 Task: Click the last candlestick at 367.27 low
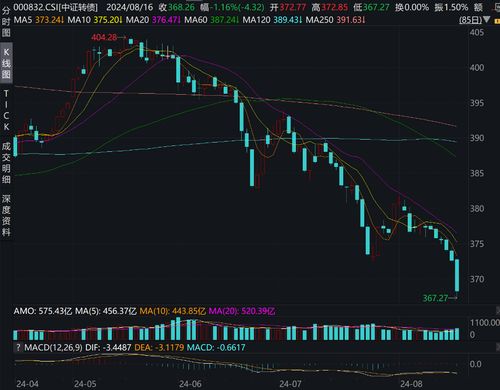pyautogui.click(x=457, y=275)
